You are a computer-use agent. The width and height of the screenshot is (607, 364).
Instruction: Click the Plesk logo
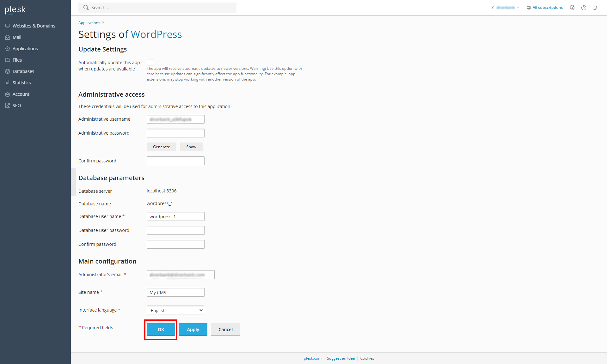pos(15,10)
